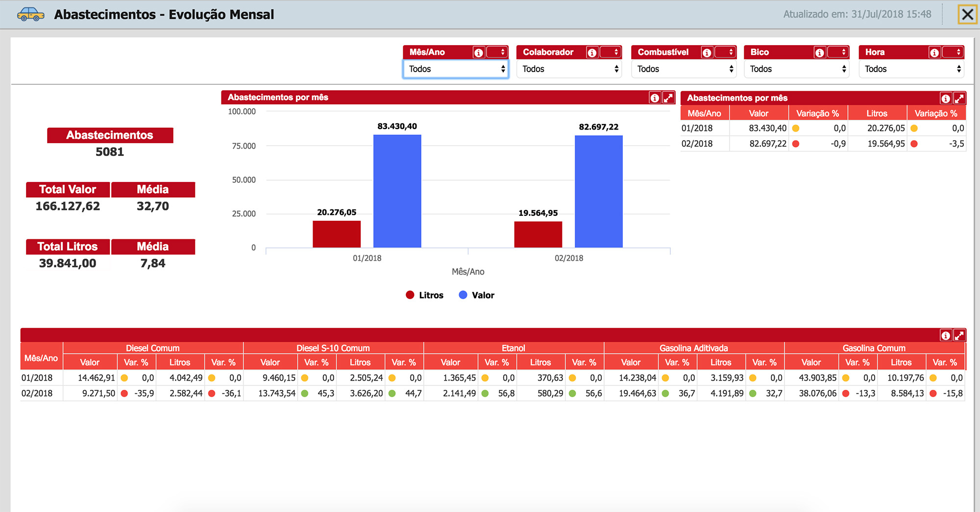This screenshot has width=980, height=512.
Task: Show info for Abastecimentos por mês chart
Action: click(655, 98)
